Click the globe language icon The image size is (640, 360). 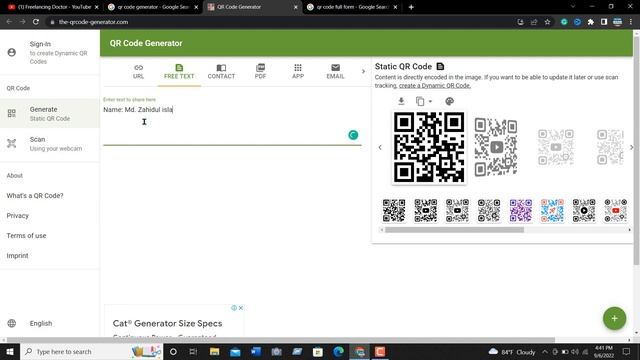coord(12,323)
